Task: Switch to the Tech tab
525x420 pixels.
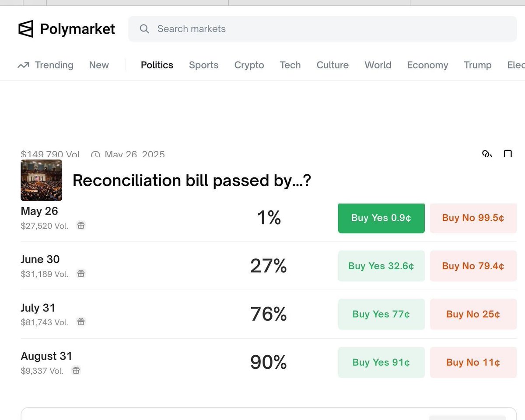Action: click(290, 65)
